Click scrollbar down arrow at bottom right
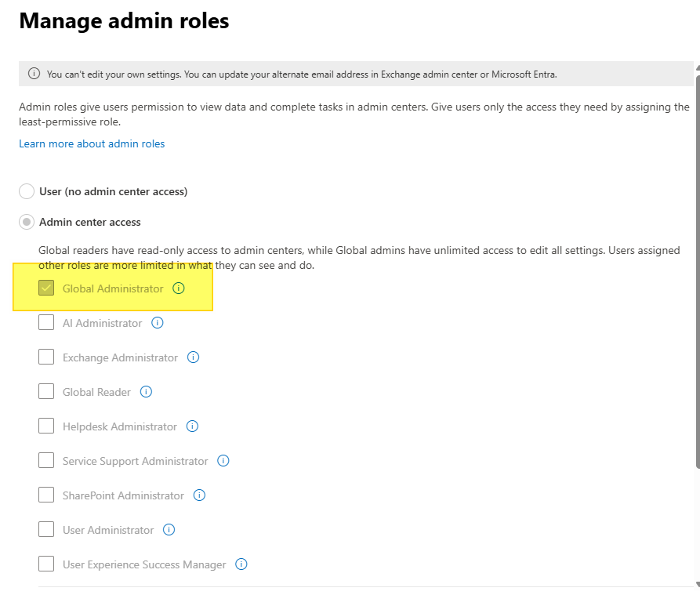 tap(698, 584)
